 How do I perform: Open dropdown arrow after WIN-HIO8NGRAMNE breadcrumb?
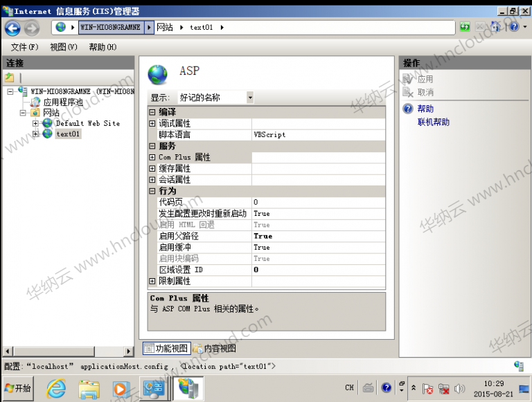[x=149, y=27]
